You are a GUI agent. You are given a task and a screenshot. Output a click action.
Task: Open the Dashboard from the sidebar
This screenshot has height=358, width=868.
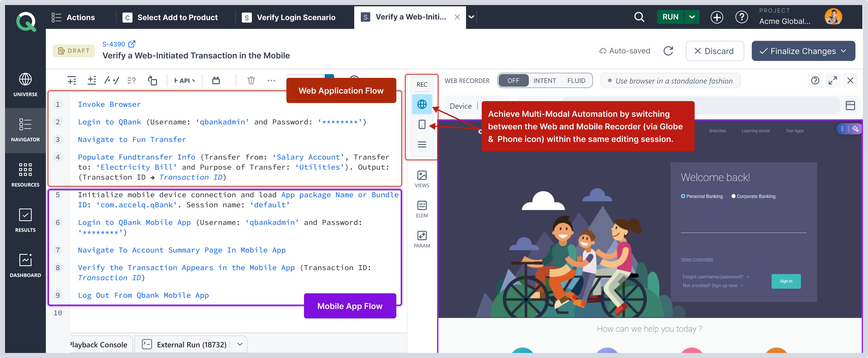(x=25, y=266)
